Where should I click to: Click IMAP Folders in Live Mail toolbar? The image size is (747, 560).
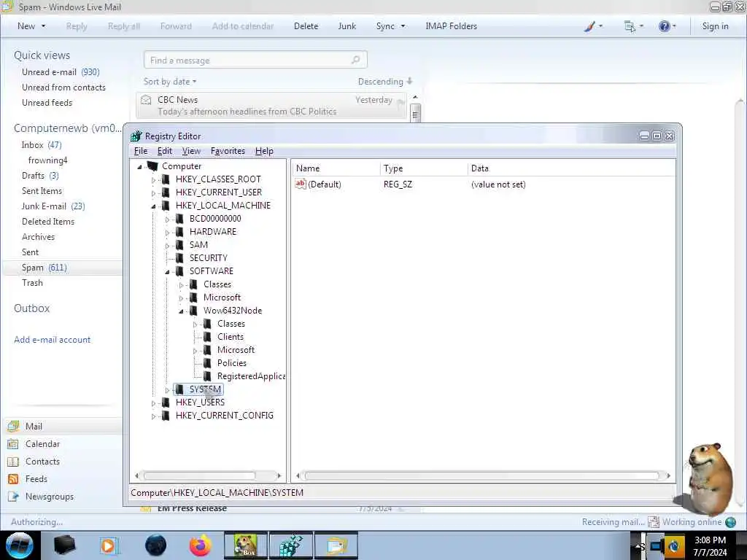coord(451,26)
